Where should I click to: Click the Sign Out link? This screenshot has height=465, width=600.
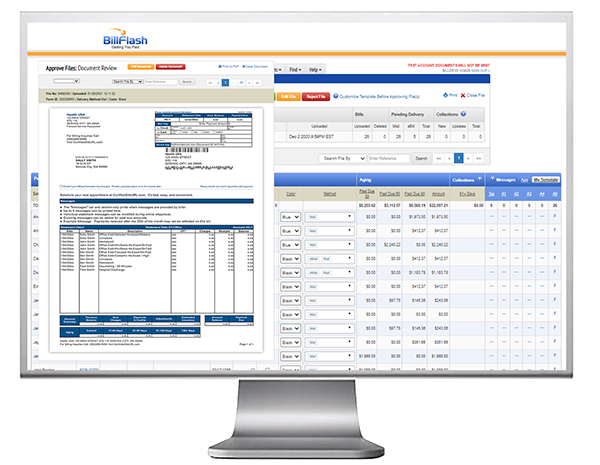(x=481, y=71)
